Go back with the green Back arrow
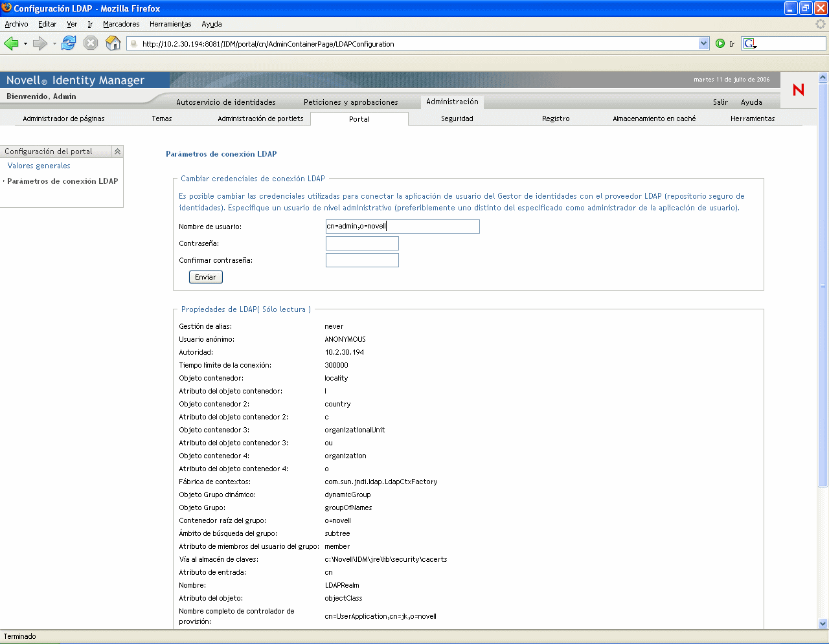829x644 pixels. pos(11,43)
